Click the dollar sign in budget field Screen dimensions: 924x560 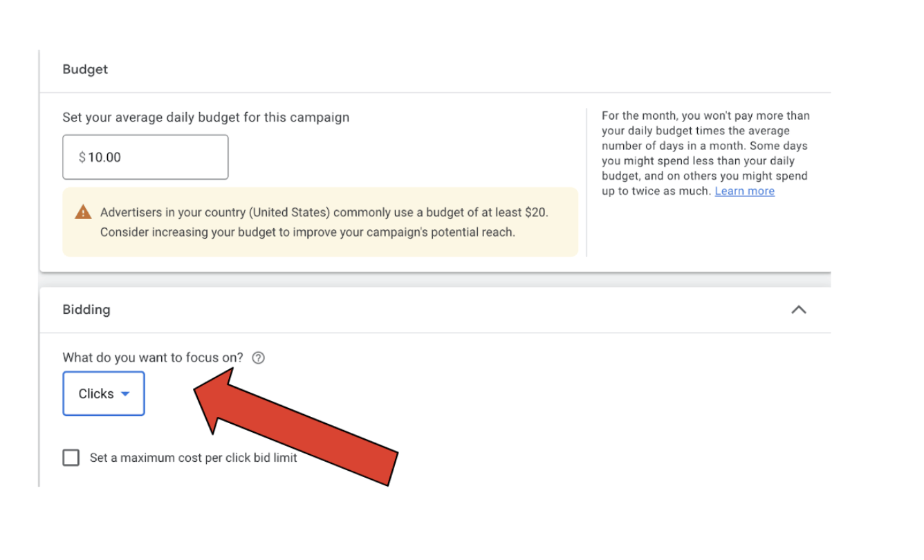pyautogui.click(x=82, y=158)
